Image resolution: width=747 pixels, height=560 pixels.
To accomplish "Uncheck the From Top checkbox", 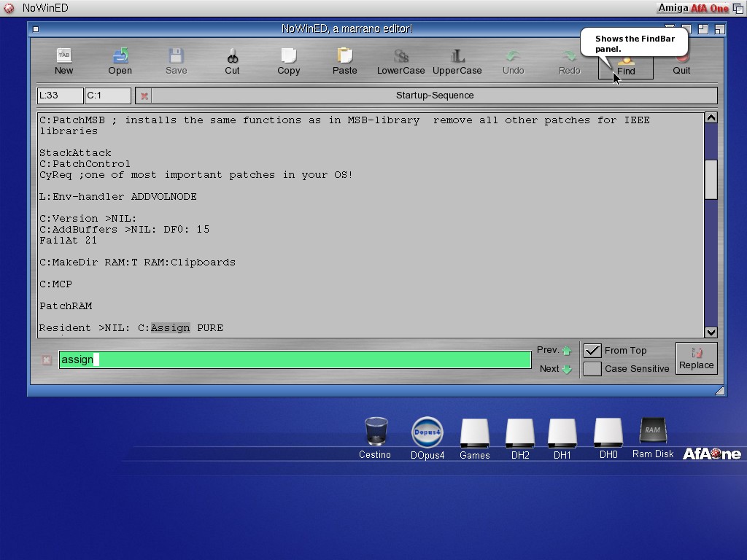I will (x=592, y=351).
